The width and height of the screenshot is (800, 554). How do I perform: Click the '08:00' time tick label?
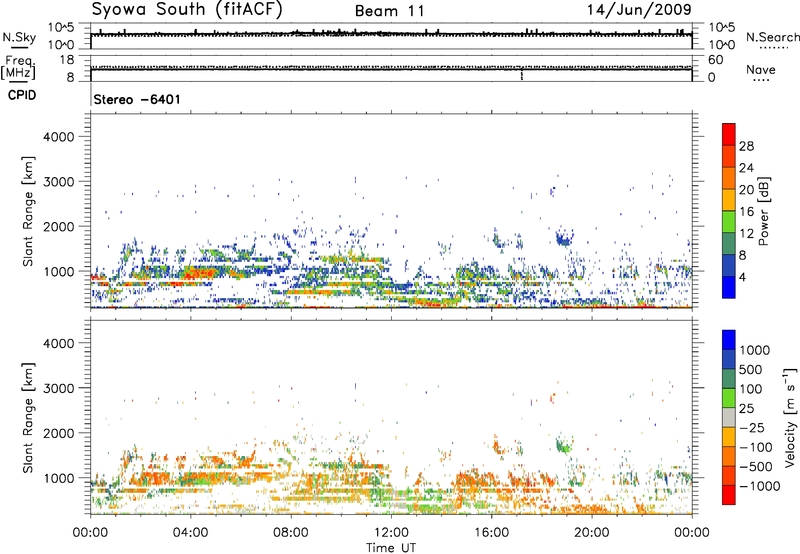pyautogui.click(x=291, y=533)
